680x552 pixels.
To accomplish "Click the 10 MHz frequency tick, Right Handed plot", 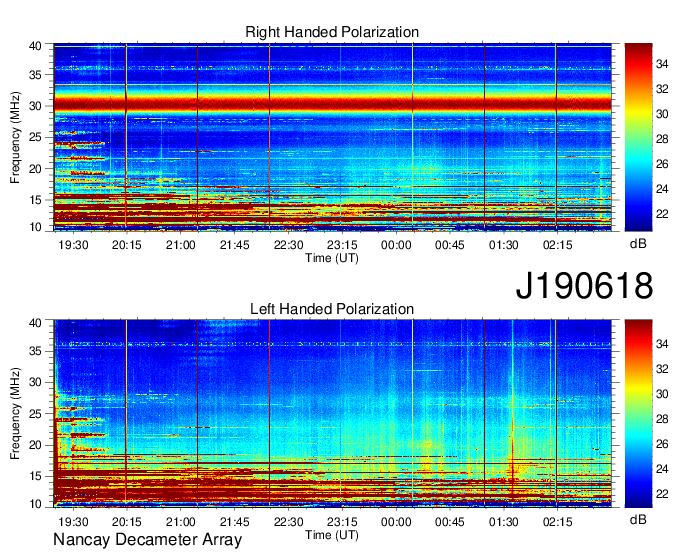I will click(x=35, y=227).
